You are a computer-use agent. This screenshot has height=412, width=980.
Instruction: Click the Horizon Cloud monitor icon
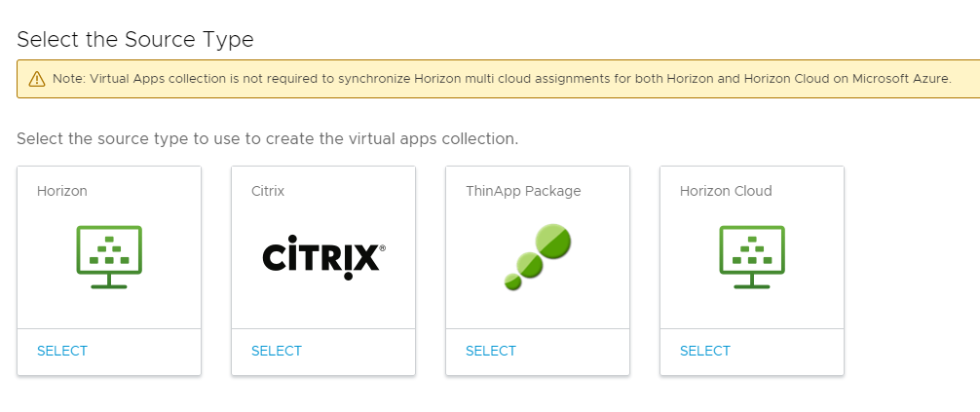pos(752,257)
